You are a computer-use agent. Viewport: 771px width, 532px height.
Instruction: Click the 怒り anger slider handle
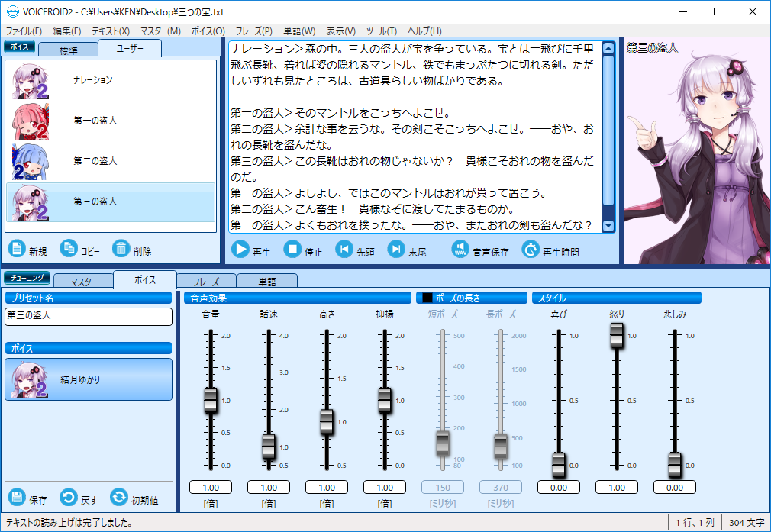click(x=617, y=335)
